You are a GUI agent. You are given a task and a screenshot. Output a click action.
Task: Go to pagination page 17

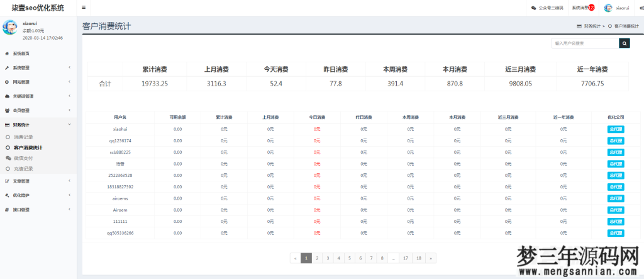point(406,258)
